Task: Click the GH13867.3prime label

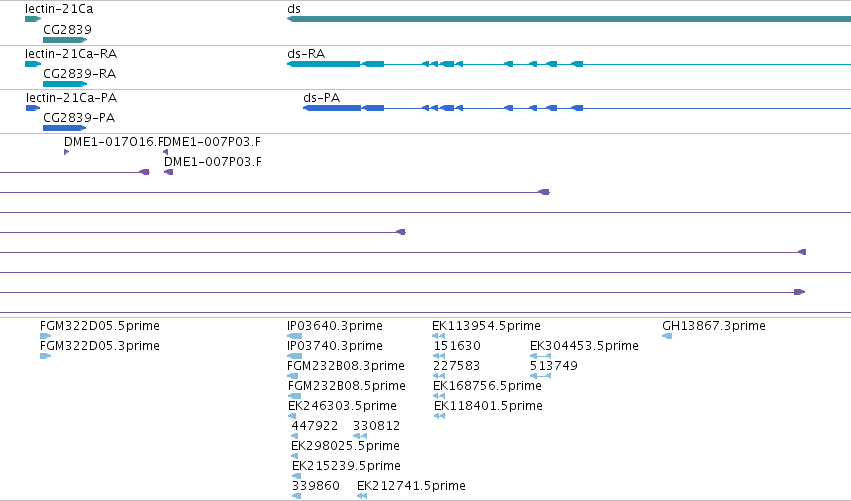Action: click(714, 325)
